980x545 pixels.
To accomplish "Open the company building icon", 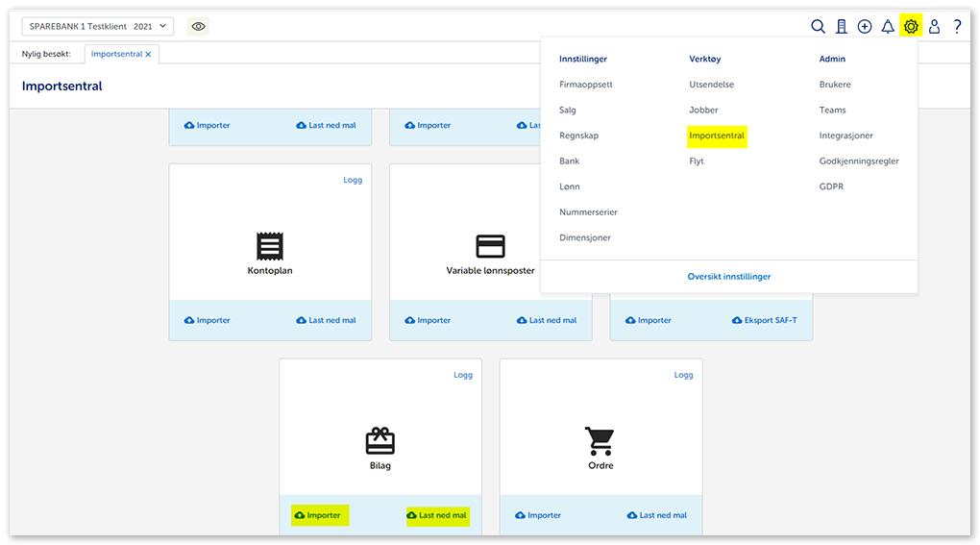I will click(x=842, y=27).
